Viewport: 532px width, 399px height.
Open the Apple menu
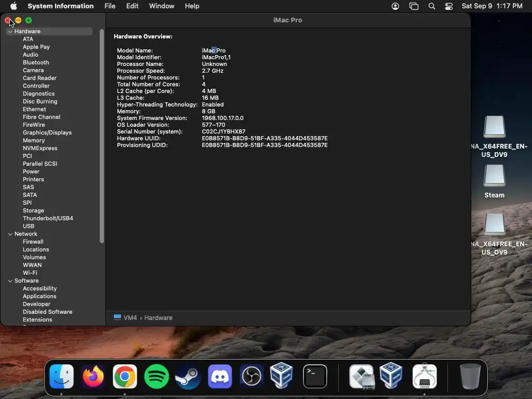click(14, 6)
